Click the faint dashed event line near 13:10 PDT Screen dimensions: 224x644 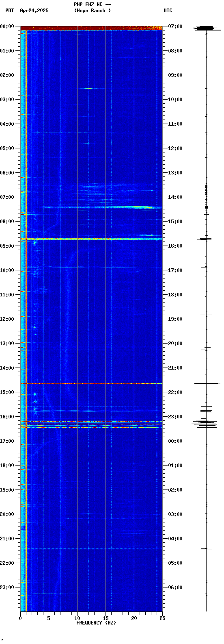pyautogui.click(x=91, y=347)
